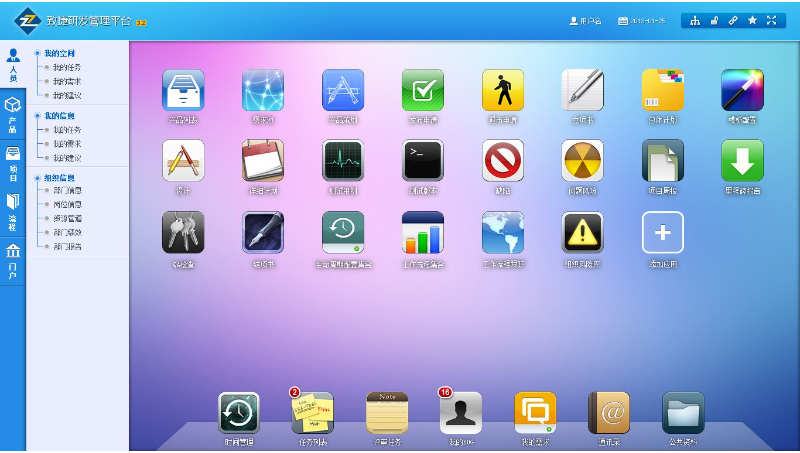Switch to the 项目 sidebar tab

(x=13, y=164)
